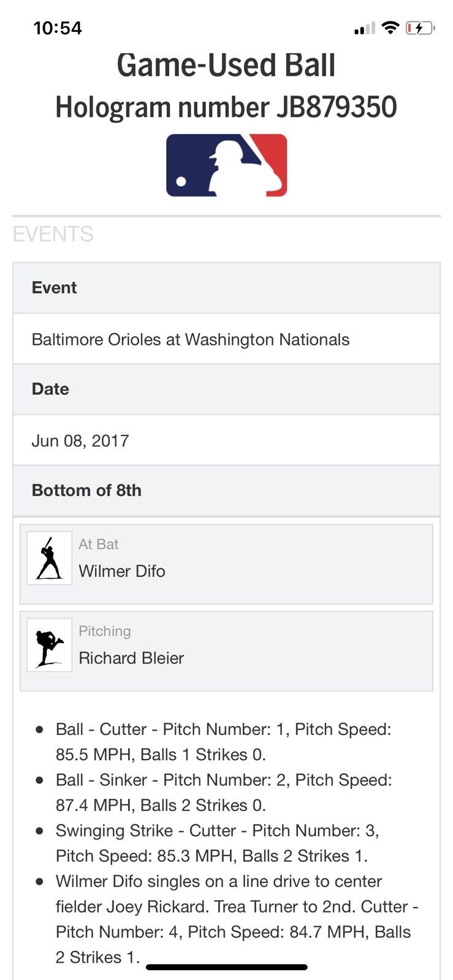
Task: Tap the home indicator bar
Action: pyautogui.click(x=226, y=968)
